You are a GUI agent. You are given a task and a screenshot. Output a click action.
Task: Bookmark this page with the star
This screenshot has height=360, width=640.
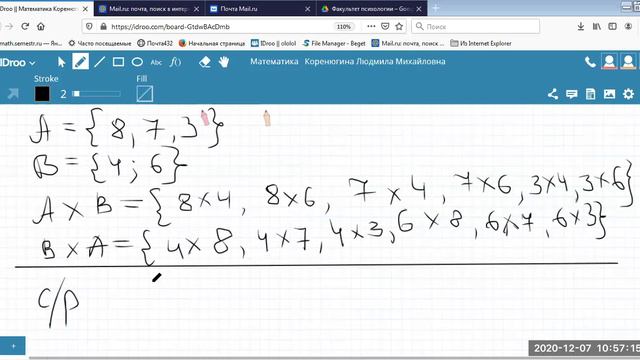(399, 27)
